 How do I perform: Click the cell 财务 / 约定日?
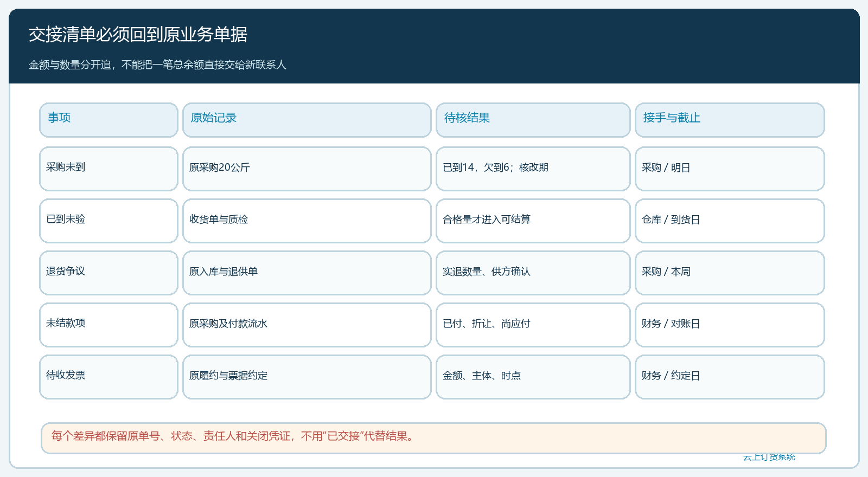pos(730,377)
